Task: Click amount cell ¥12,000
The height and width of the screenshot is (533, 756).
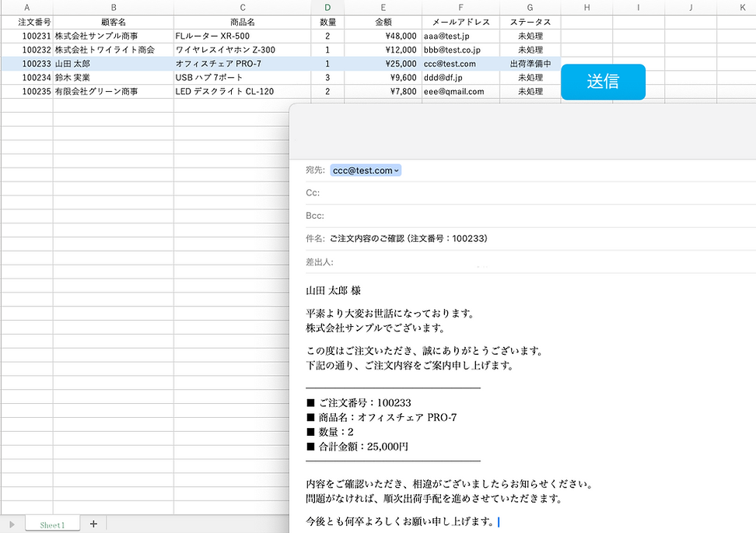Action: pyautogui.click(x=383, y=50)
